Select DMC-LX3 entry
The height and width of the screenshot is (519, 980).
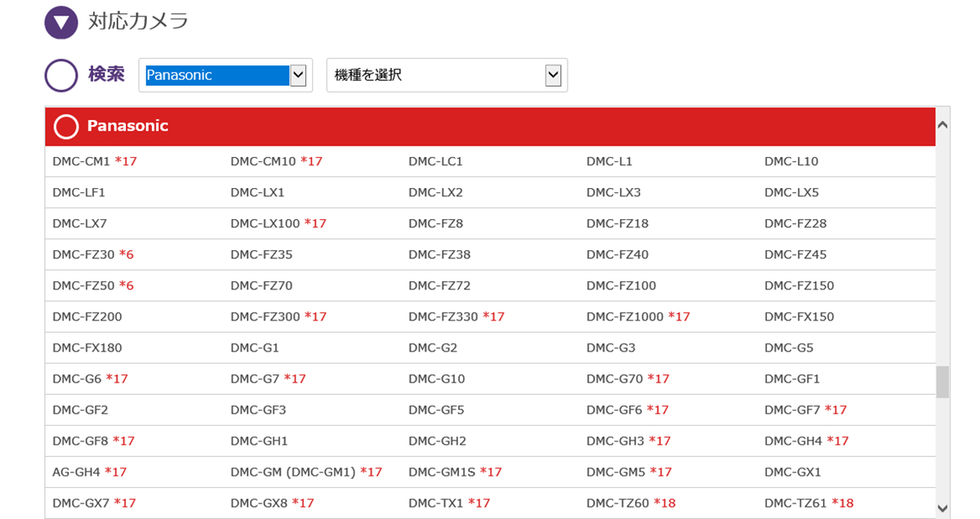(x=613, y=193)
